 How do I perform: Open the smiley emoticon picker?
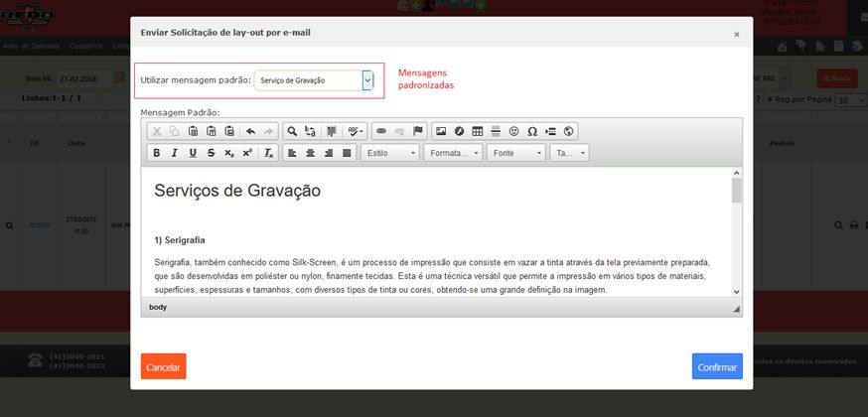tap(513, 131)
